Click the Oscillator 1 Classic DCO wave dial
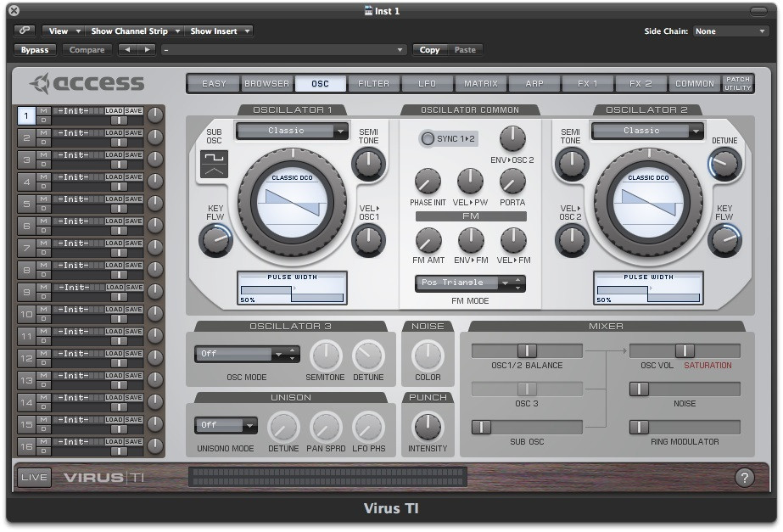783x532 pixels. [292, 204]
